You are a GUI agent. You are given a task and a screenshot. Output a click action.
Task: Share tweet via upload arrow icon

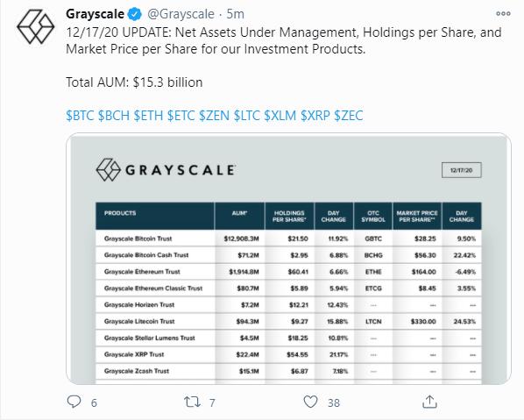point(429,402)
